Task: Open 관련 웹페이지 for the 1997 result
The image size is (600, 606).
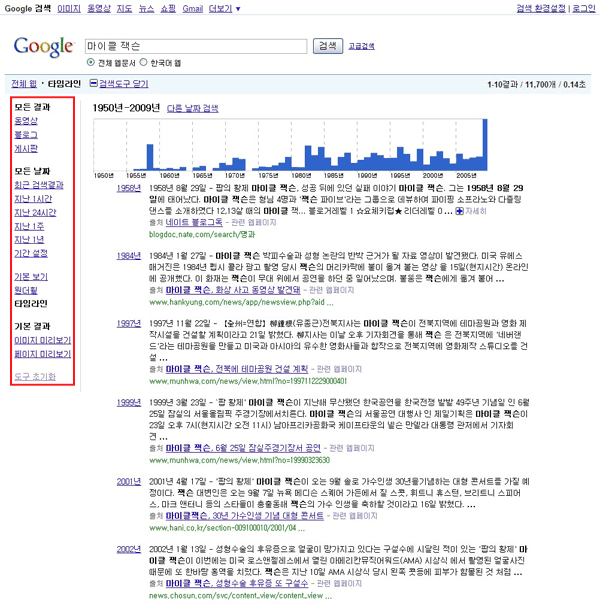Action: (x=339, y=369)
